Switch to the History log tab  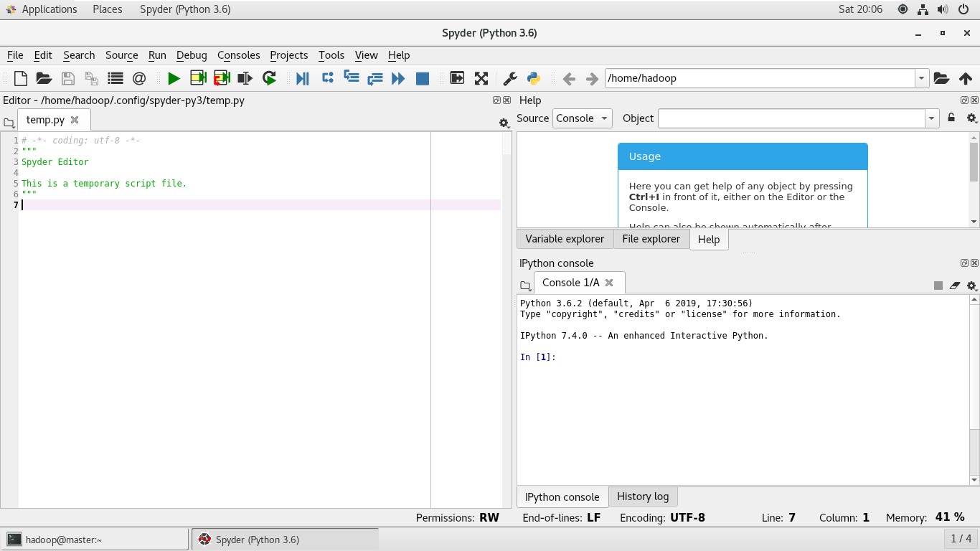(x=643, y=496)
